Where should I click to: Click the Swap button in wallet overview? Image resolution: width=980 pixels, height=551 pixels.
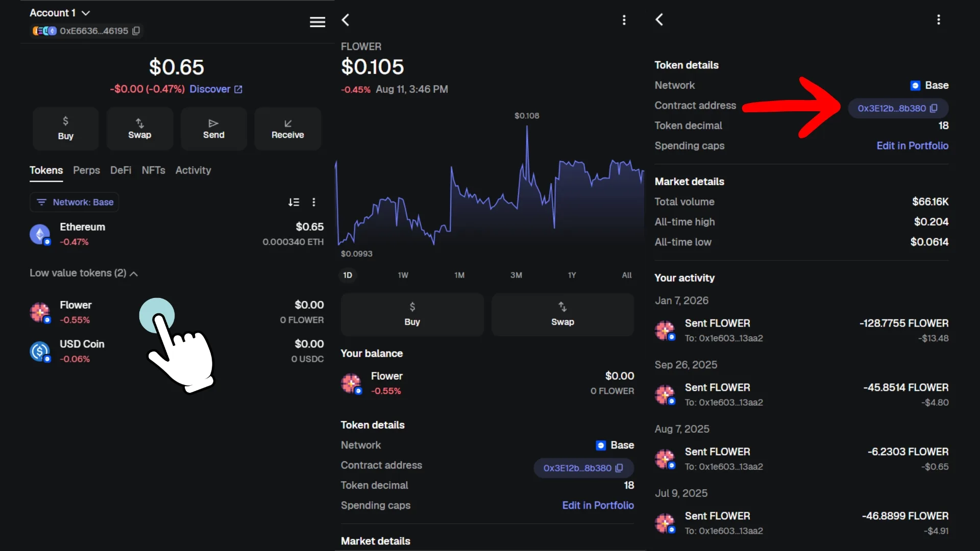tap(139, 129)
